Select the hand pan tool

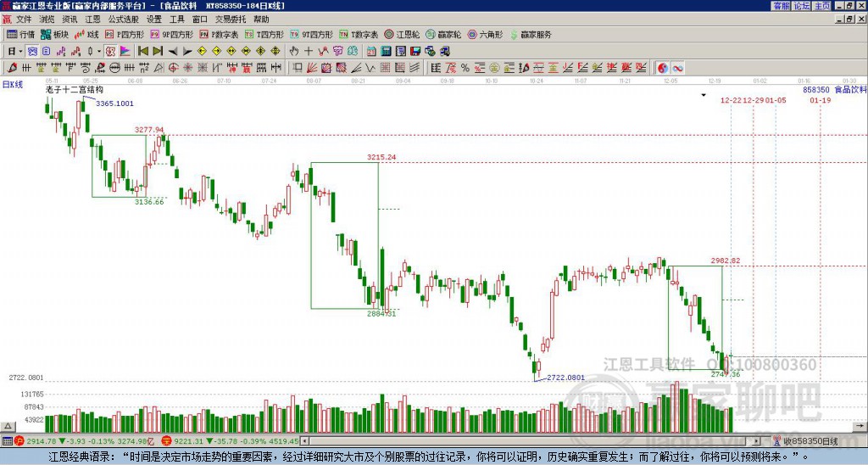click(294, 52)
